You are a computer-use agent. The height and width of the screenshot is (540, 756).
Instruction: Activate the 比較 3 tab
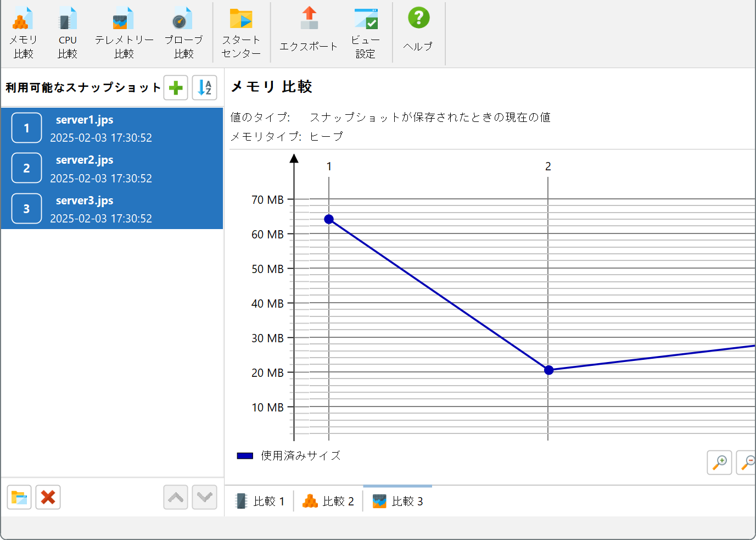click(398, 501)
